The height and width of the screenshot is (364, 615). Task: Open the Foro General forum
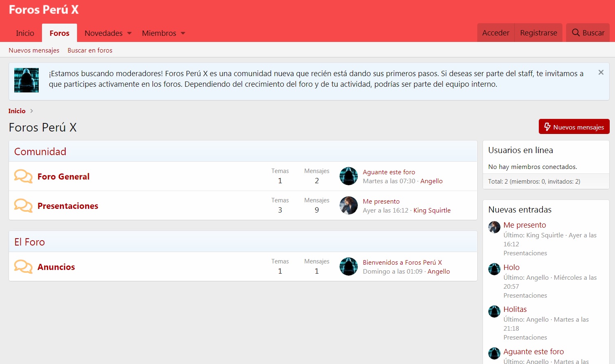pos(63,176)
